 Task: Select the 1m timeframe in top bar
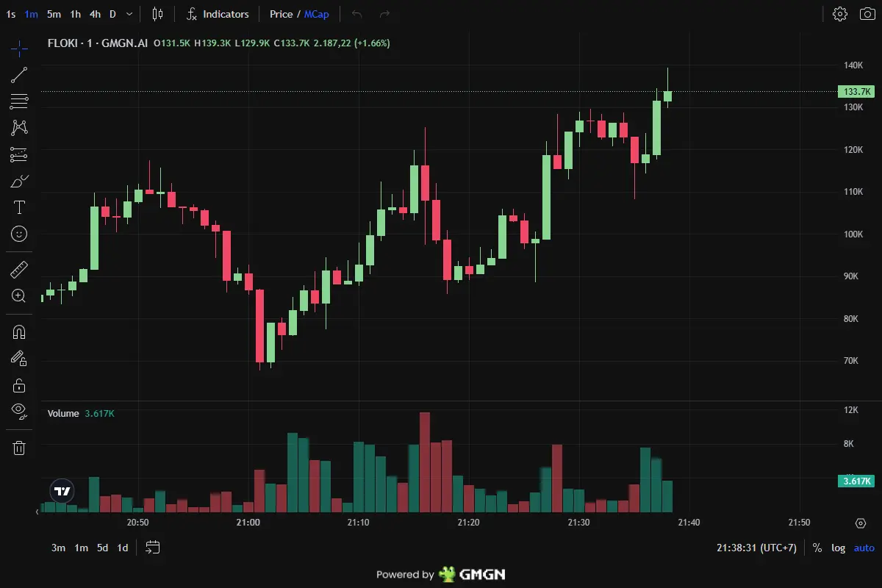tap(32, 14)
